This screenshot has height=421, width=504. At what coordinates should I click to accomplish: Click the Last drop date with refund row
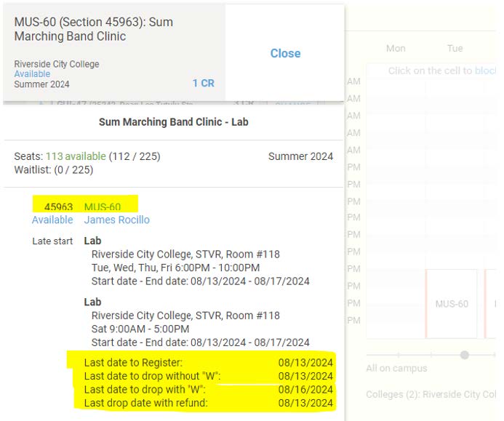[x=208, y=403]
